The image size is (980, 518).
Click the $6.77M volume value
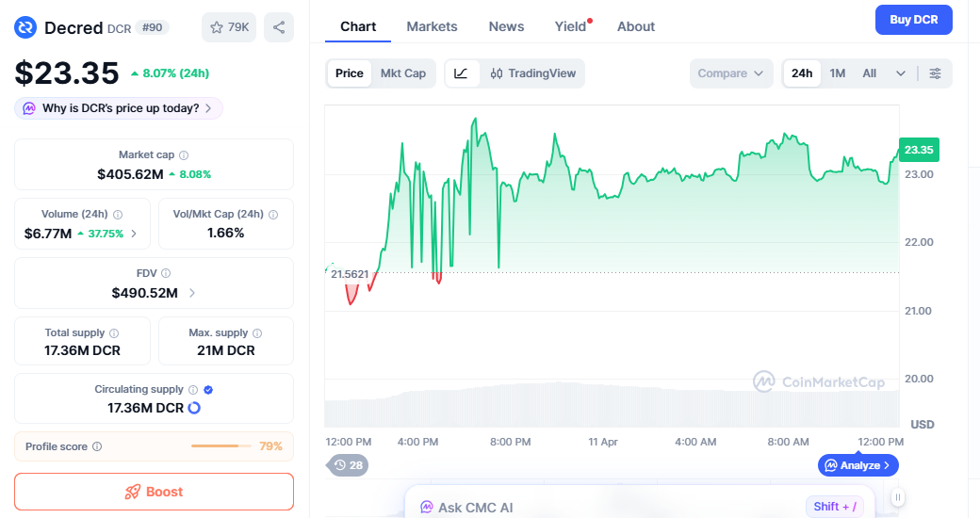click(48, 234)
